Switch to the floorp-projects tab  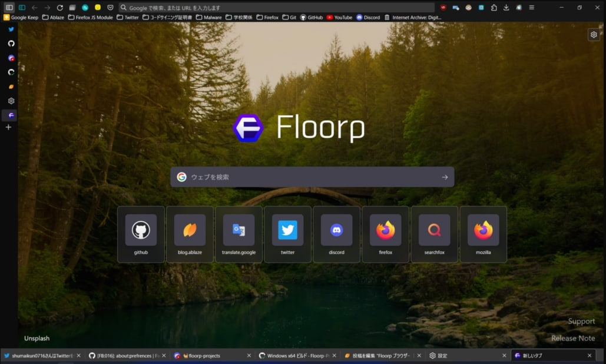point(204,356)
